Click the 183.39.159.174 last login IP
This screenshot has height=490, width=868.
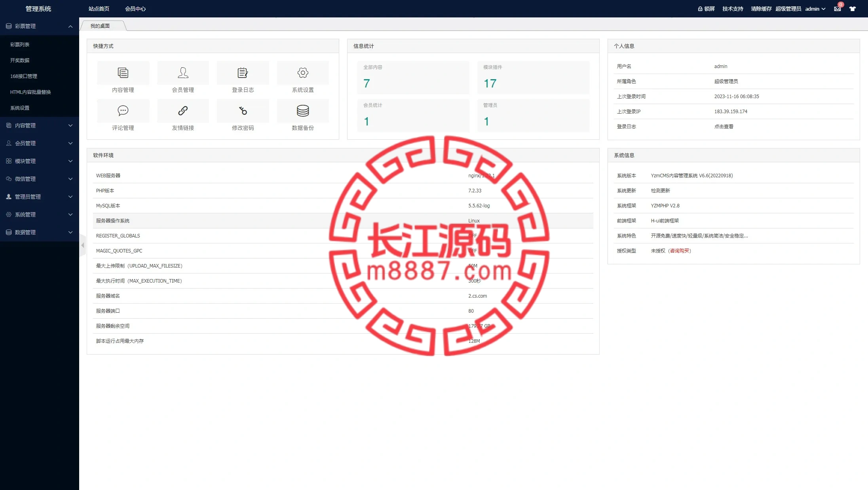point(731,112)
